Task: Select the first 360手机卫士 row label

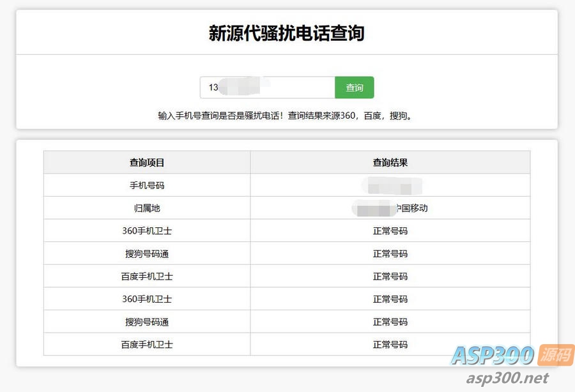Action: pos(147,231)
